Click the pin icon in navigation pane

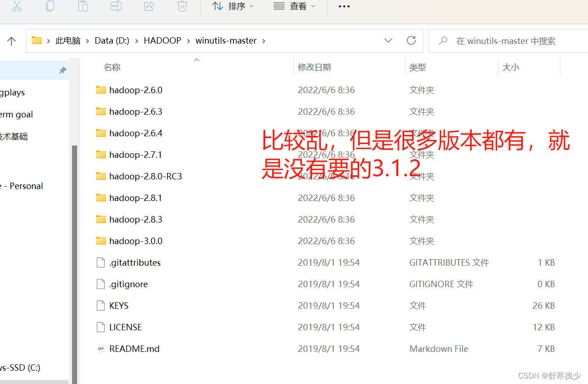click(62, 70)
